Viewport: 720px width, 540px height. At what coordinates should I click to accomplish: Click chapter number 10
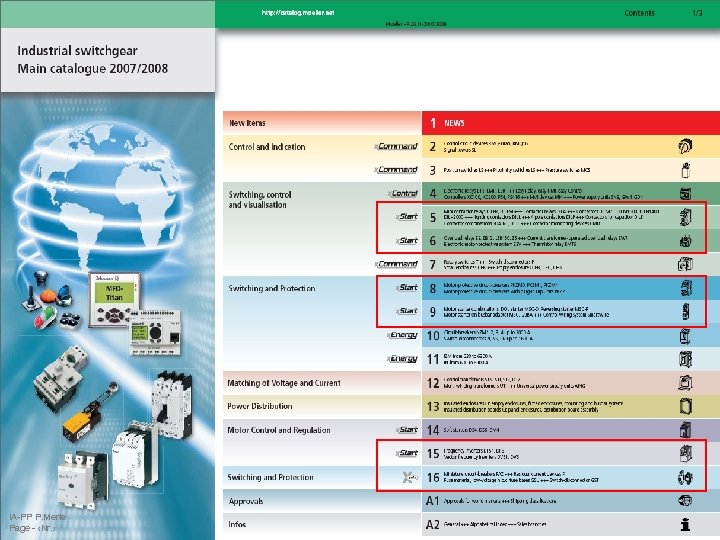(x=433, y=336)
